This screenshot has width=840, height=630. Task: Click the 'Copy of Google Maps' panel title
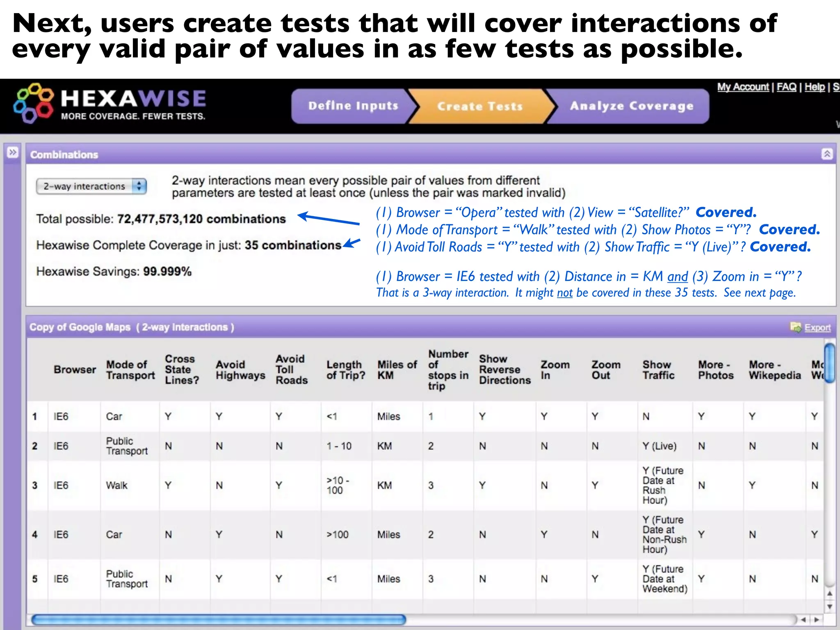80,327
